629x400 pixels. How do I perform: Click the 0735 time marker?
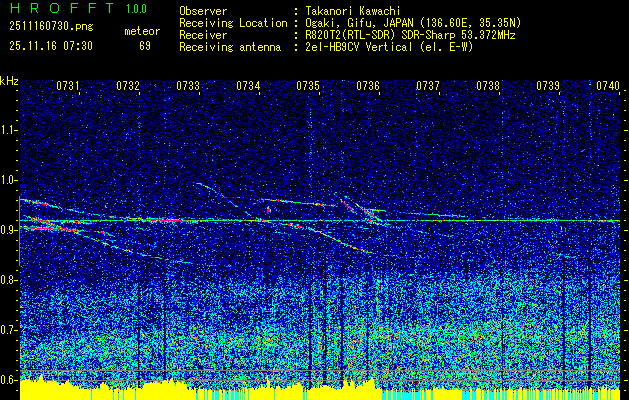[x=308, y=85]
